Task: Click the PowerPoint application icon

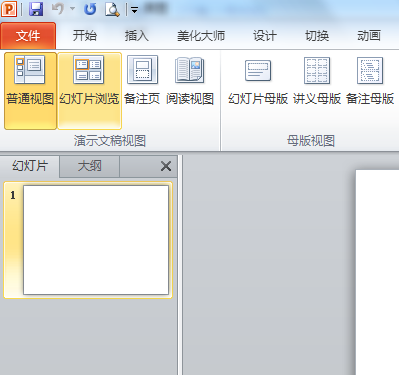Action: click(x=9, y=9)
